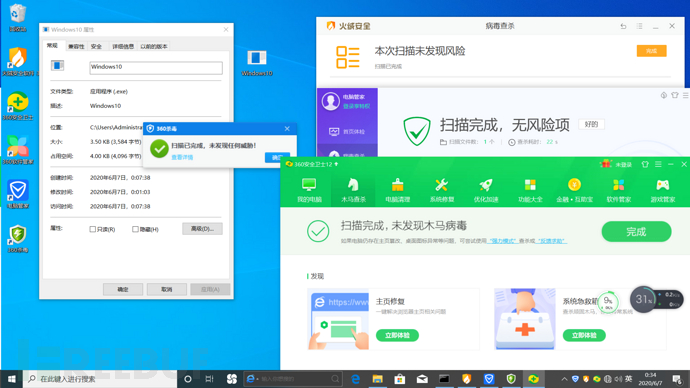Click green 完成 button in 360安全卫士

636,232
